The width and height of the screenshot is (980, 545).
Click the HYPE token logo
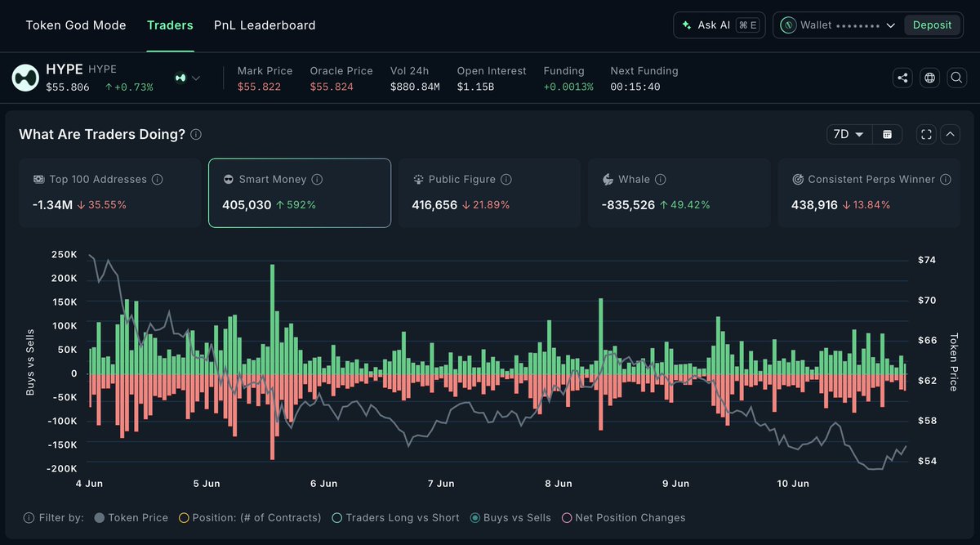[25, 78]
